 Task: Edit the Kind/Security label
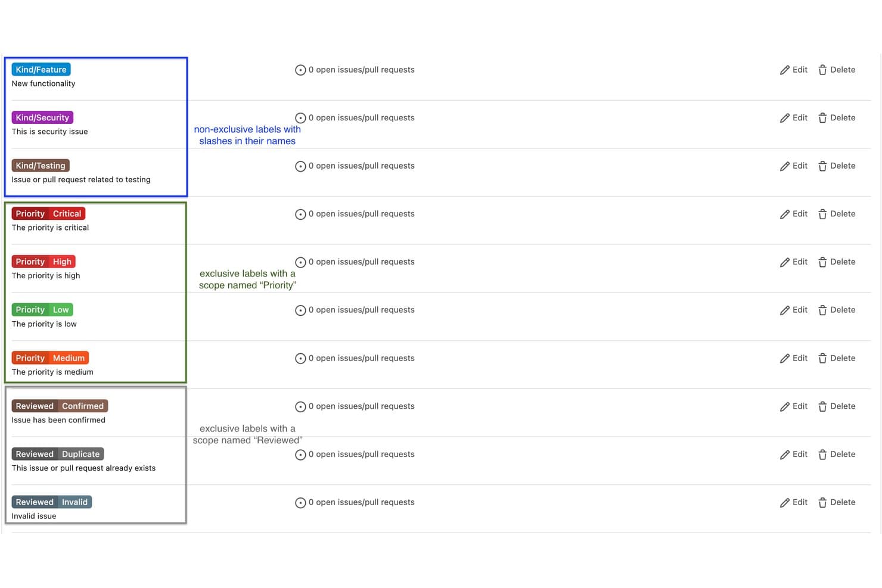(x=793, y=118)
